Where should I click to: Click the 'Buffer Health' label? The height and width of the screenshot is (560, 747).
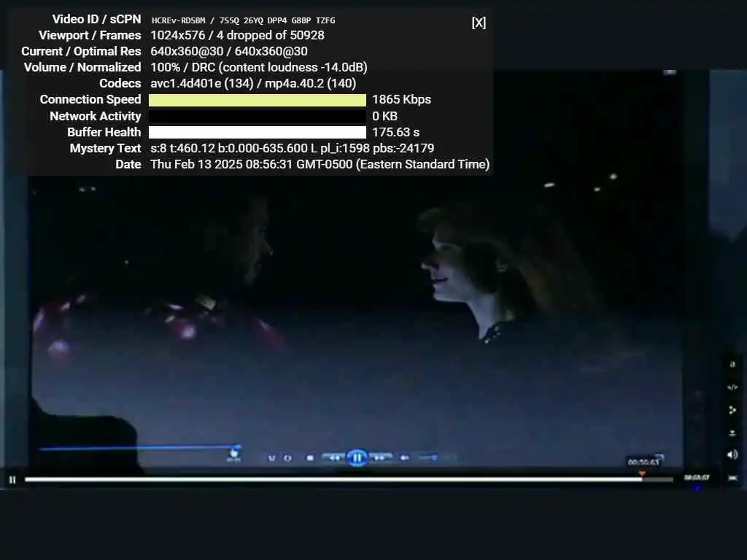pyautogui.click(x=104, y=133)
